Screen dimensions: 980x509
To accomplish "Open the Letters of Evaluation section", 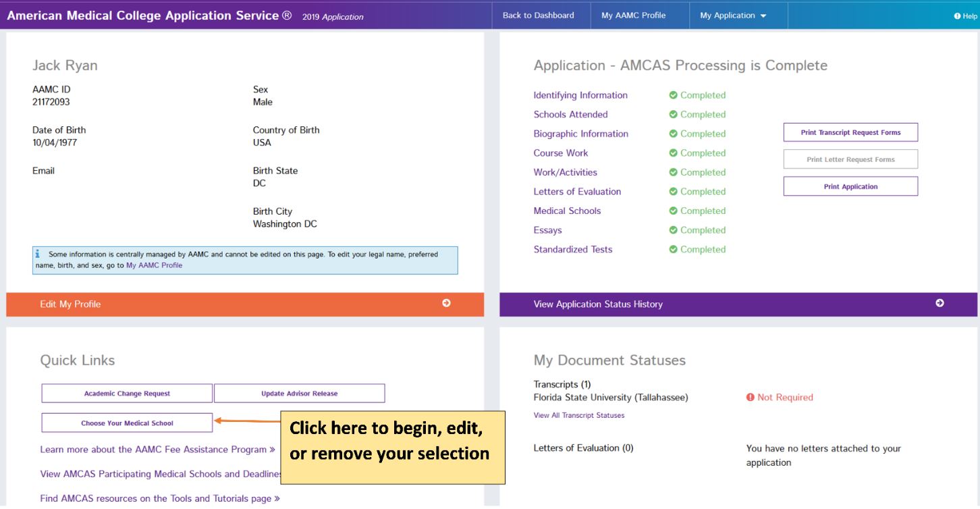I will coord(577,191).
